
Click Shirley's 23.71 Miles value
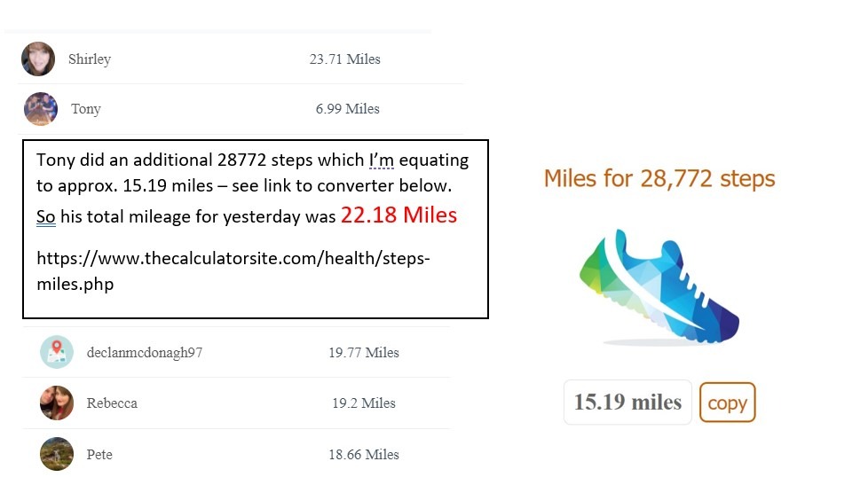tap(344, 59)
